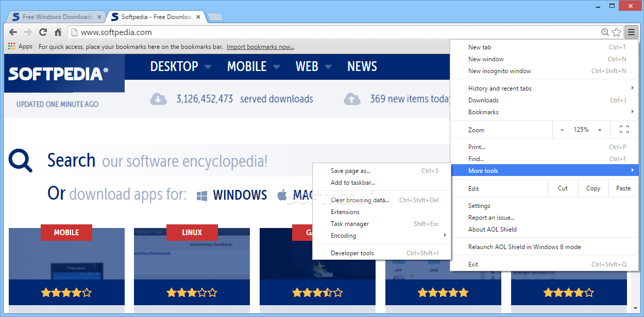Click Cut in the Edit row
Image resolution: width=644 pixels, height=317 pixels.
pos(563,188)
